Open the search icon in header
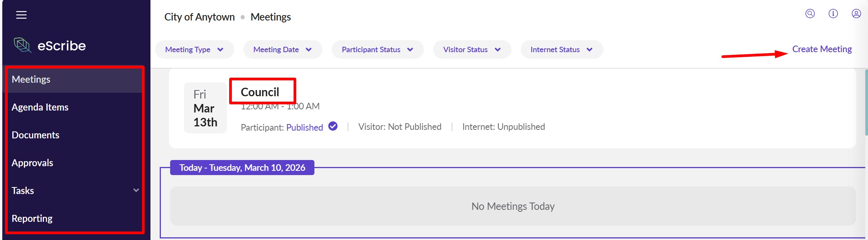The height and width of the screenshot is (240, 868). [810, 14]
